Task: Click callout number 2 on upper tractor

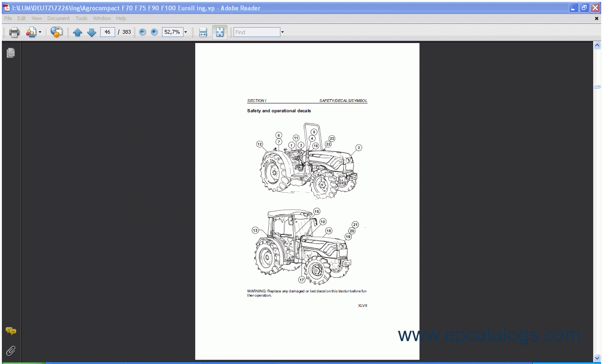Action: (x=359, y=148)
